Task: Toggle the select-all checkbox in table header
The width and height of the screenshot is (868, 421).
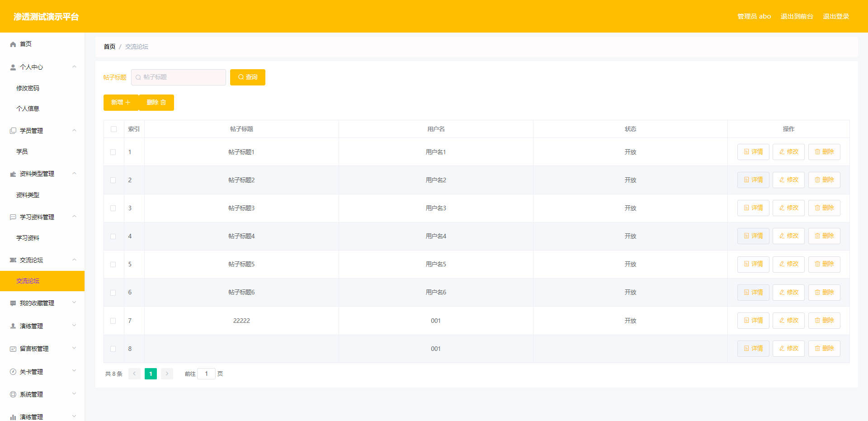Action: coord(113,129)
